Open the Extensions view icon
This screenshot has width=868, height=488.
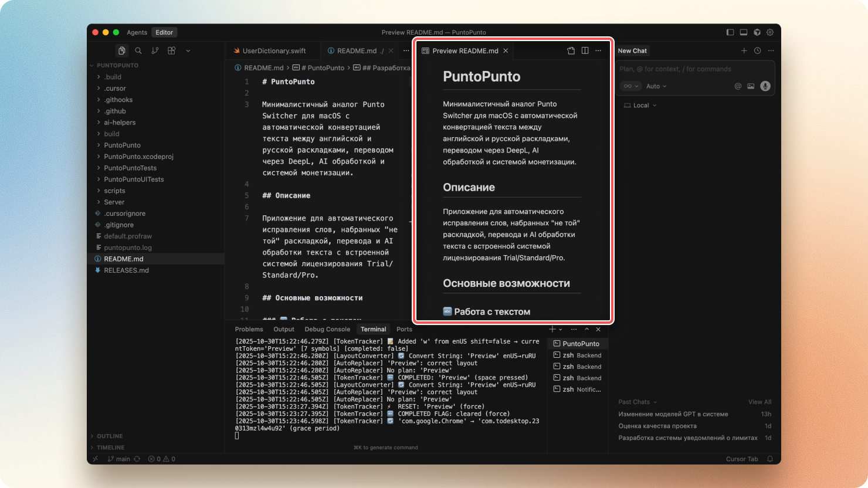172,51
